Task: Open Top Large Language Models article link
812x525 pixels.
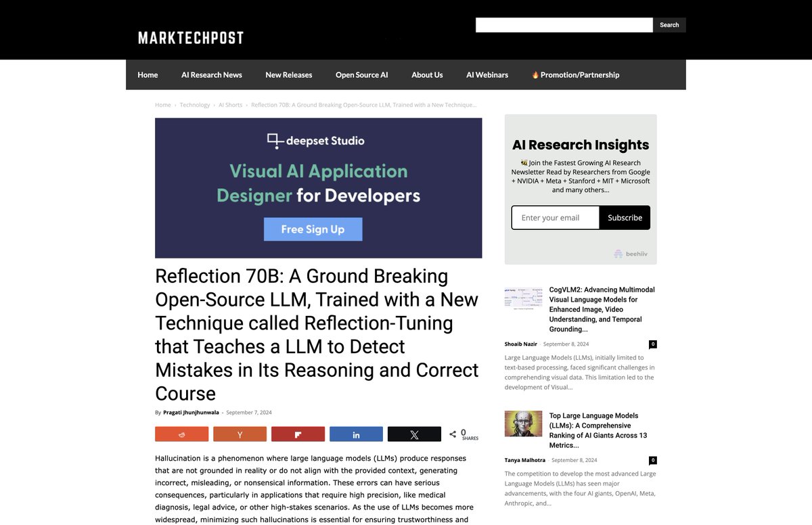Action: pos(598,430)
